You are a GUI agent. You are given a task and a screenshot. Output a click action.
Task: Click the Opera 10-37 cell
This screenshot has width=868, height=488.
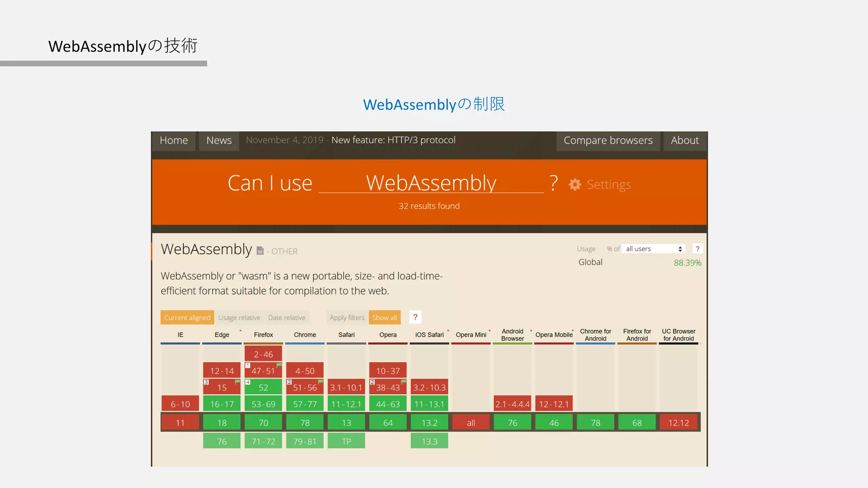[x=388, y=371]
